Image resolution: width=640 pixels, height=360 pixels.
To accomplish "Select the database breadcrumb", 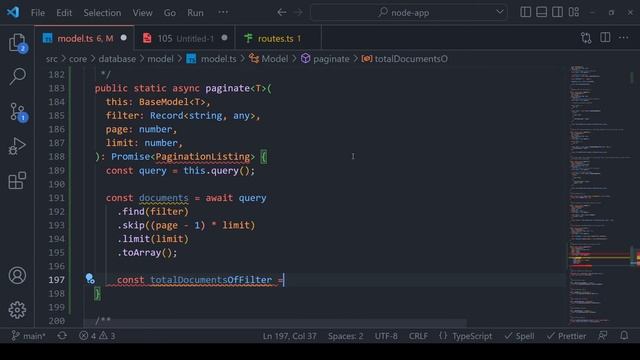I will click(x=117, y=59).
